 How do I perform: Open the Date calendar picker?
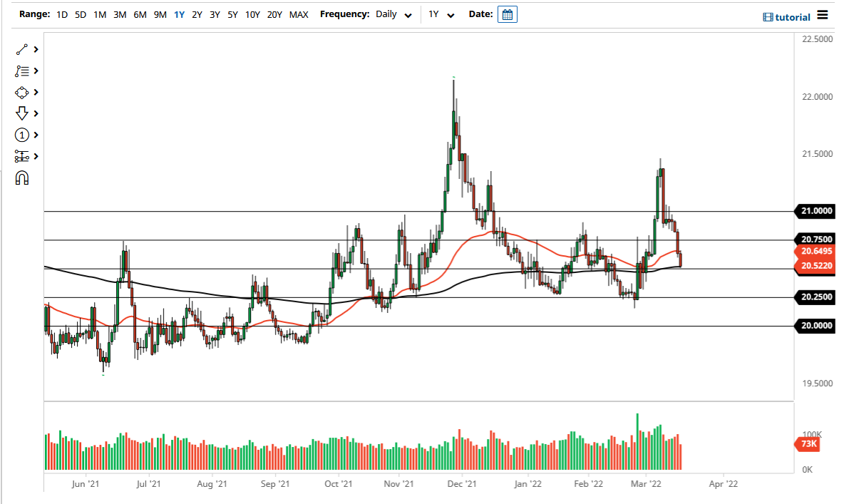[x=507, y=14]
